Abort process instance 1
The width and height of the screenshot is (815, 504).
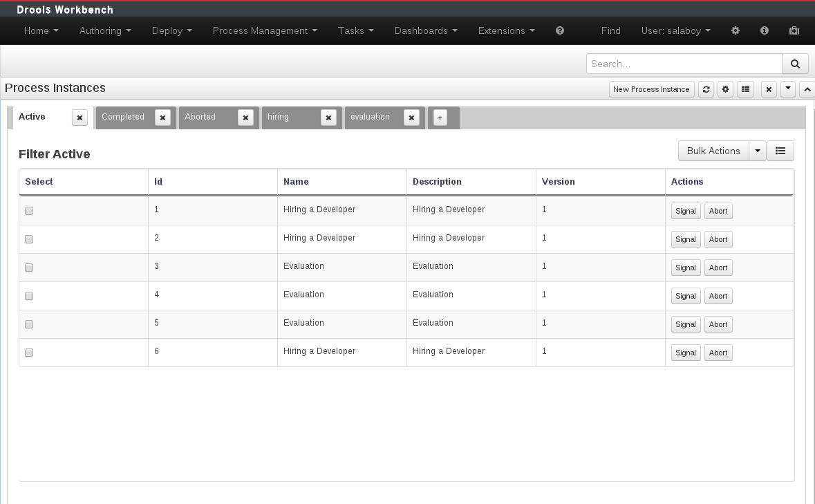tap(718, 211)
